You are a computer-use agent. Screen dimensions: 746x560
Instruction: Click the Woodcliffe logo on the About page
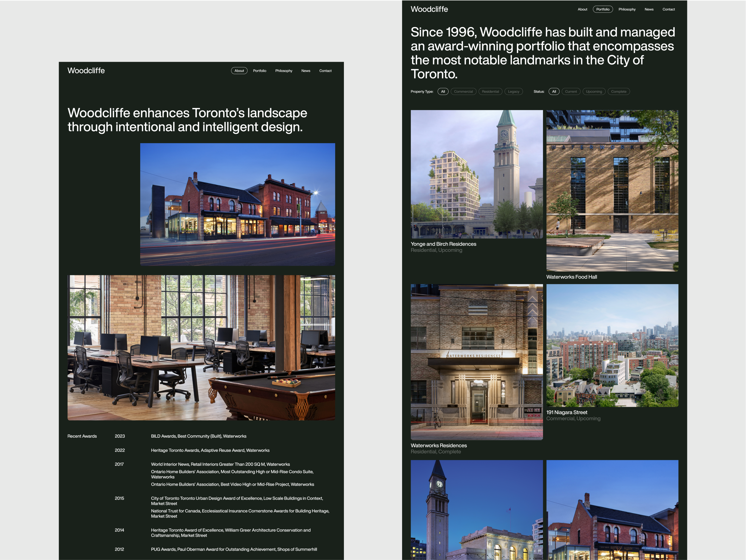tap(86, 70)
